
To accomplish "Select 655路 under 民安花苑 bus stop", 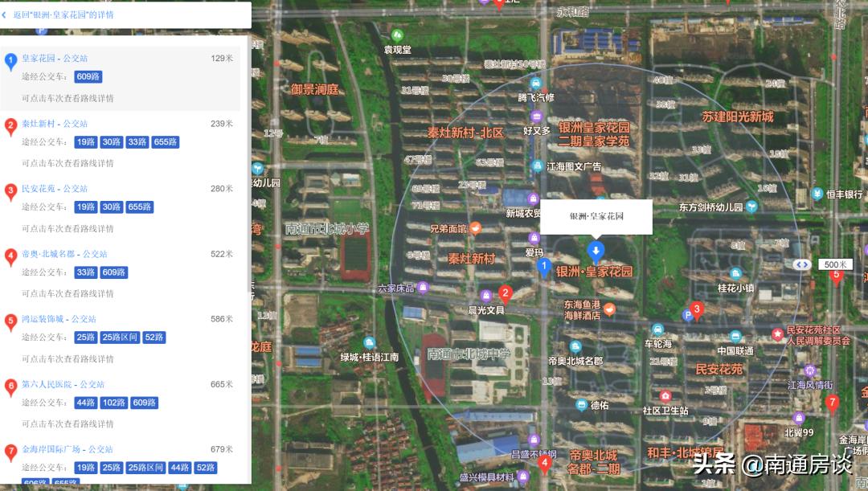I will (140, 207).
